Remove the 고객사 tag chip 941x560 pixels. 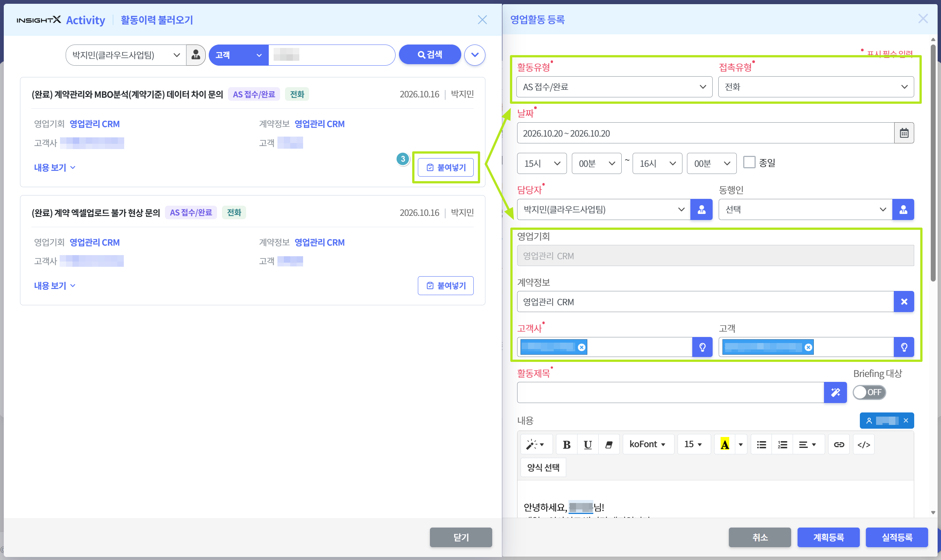coord(582,347)
